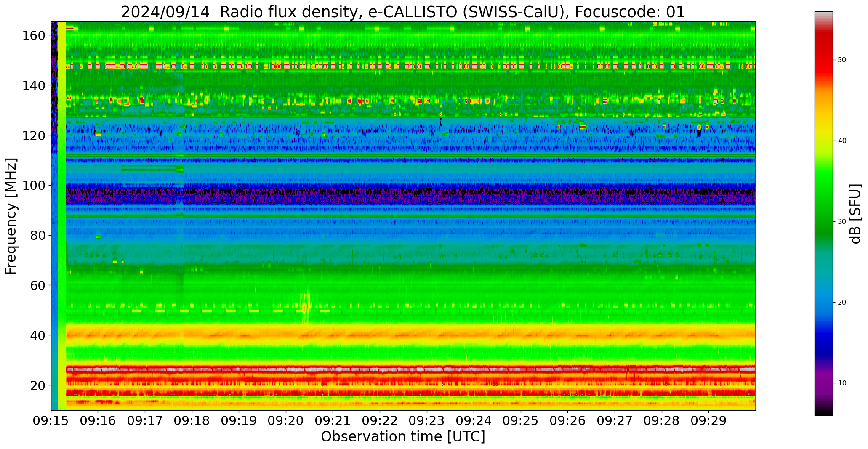
Task: Click the 09:20 time tick label
Action: (x=286, y=421)
